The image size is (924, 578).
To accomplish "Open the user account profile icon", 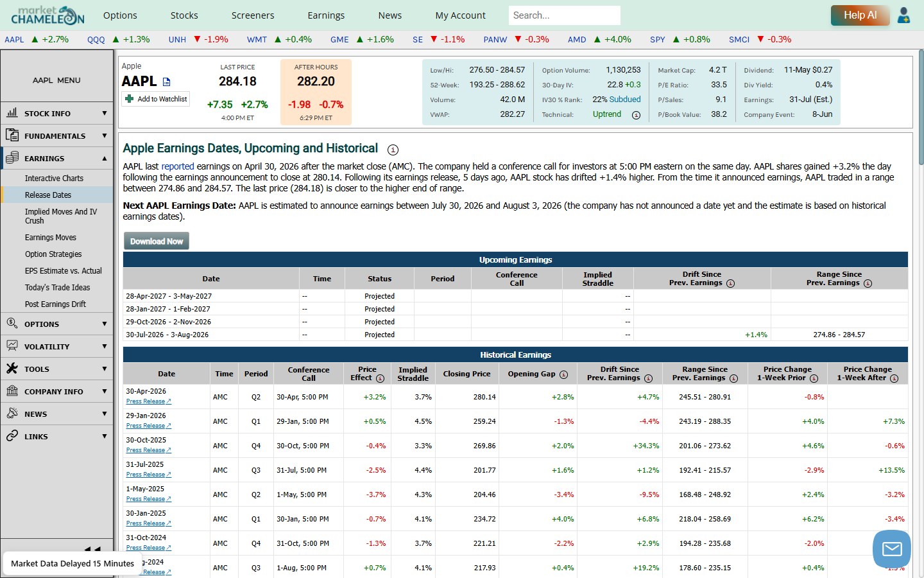I will coord(903,15).
